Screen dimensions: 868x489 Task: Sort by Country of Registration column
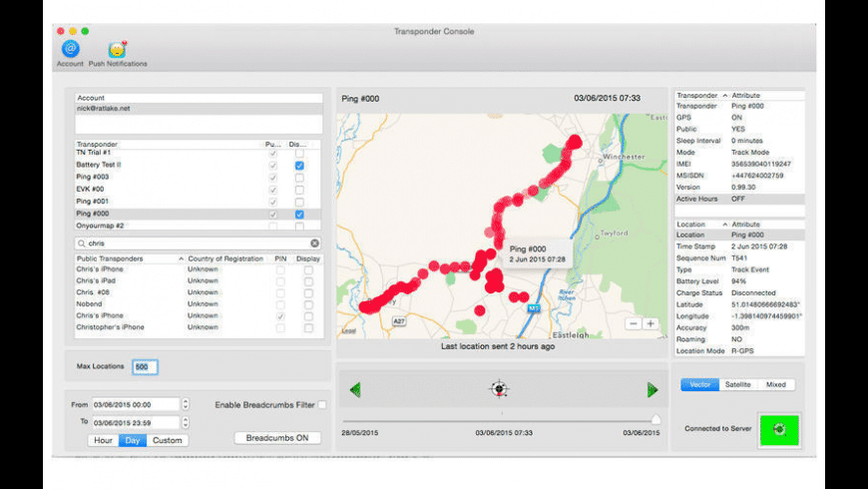[225, 258]
